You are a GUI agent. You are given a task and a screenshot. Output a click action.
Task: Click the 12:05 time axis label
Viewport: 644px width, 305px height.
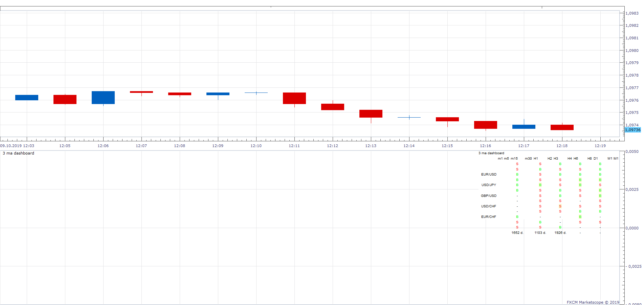65,146
